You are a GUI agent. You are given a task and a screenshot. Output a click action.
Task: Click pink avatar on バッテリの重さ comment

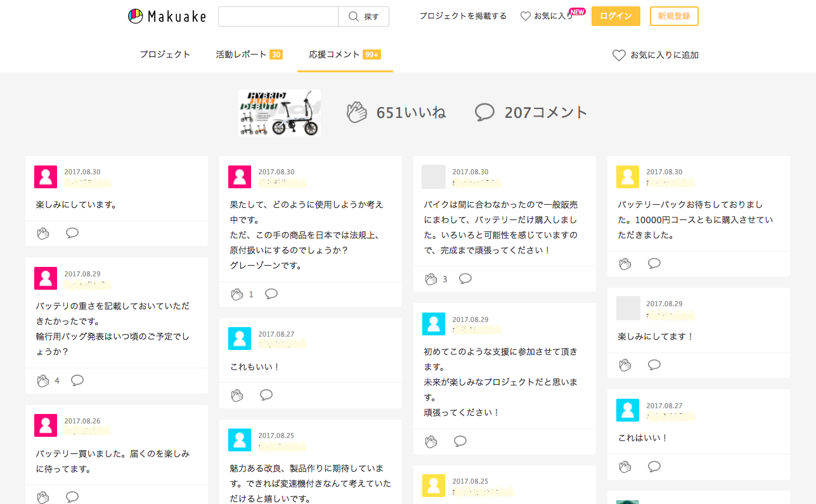coord(46,278)
